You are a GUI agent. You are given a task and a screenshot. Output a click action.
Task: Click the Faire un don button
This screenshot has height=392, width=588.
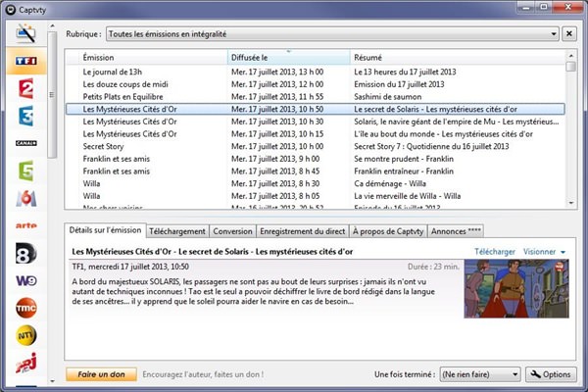(x=101, y=374)
